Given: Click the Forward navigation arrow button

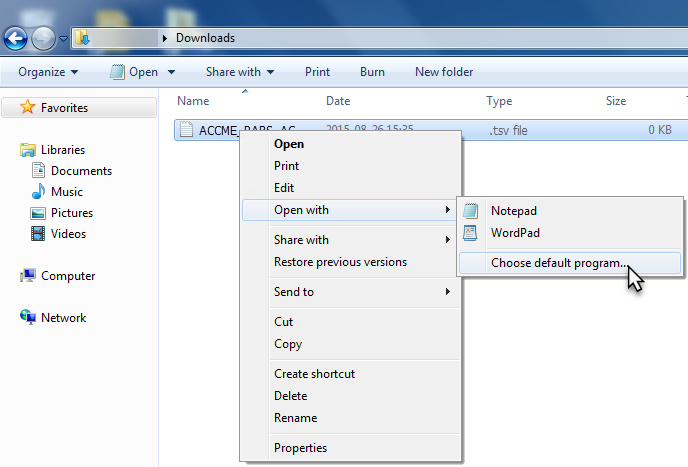Looking at the screenshot, I should (44, 39).
